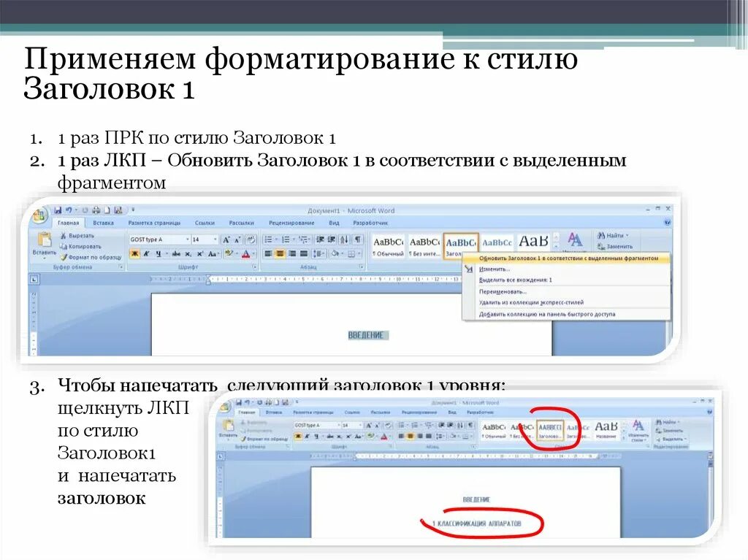
Task: Expand quick access toolbar customize arrow, upper window
Action: click(133, 210)
